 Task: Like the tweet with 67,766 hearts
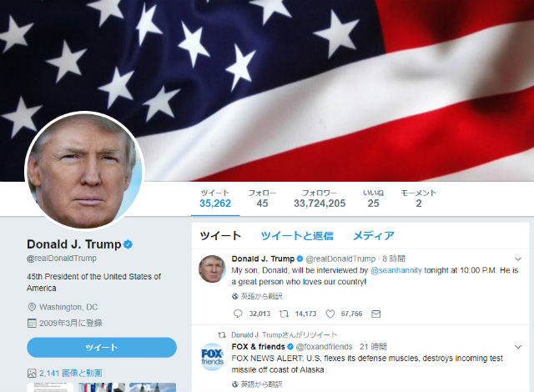[x=330, y=314]
